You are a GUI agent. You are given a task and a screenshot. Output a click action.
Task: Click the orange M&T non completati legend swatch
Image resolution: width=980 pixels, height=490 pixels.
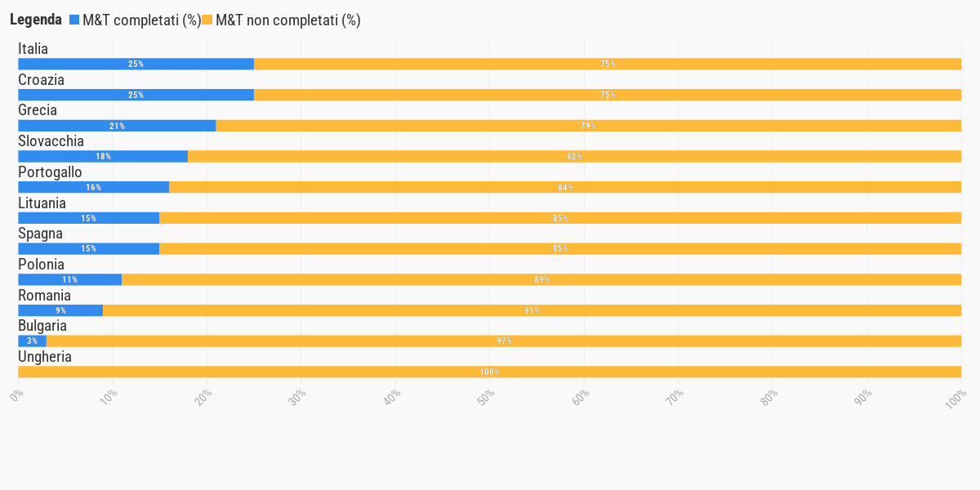click(x=207, y=20)
